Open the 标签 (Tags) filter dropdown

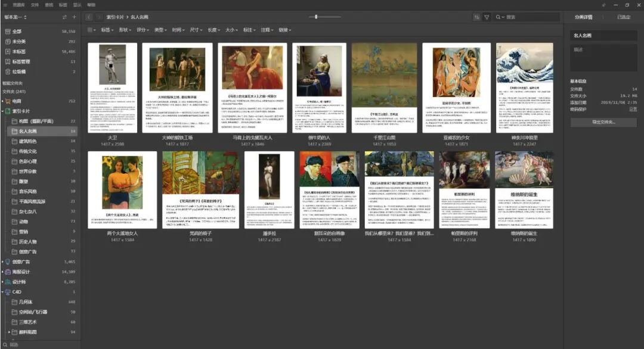(107, 30)
